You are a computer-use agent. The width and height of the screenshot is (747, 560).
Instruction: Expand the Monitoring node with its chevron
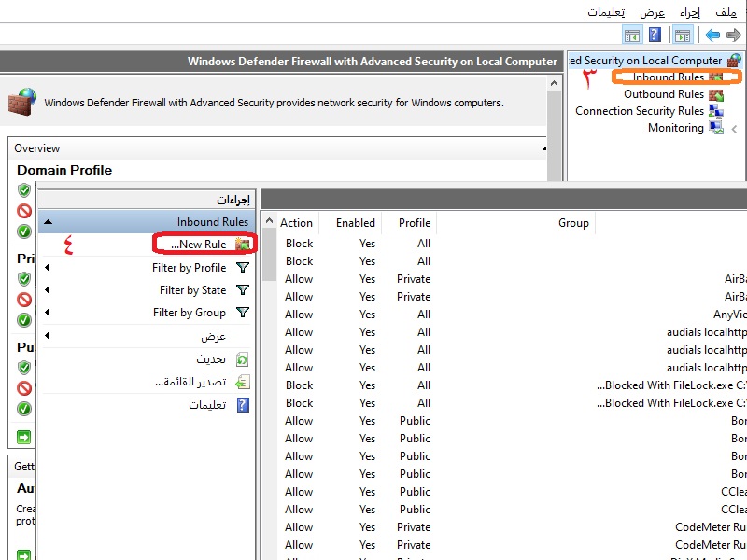click(x=734, y=129)
